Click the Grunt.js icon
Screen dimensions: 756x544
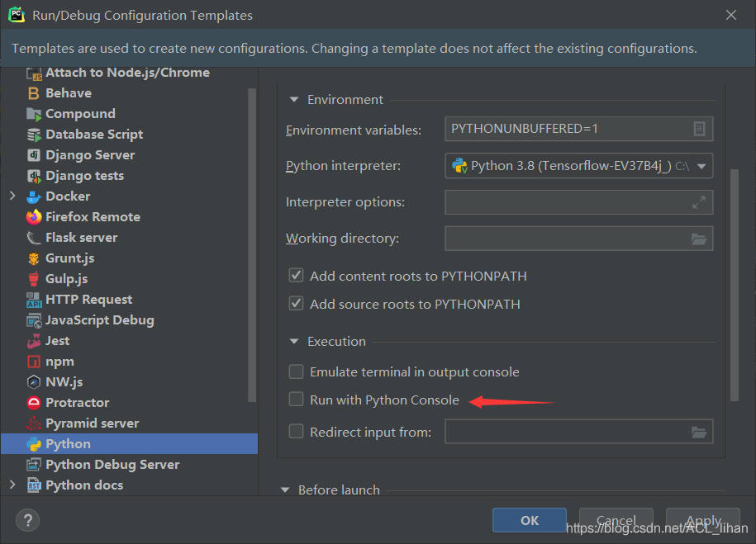[34, 258]
